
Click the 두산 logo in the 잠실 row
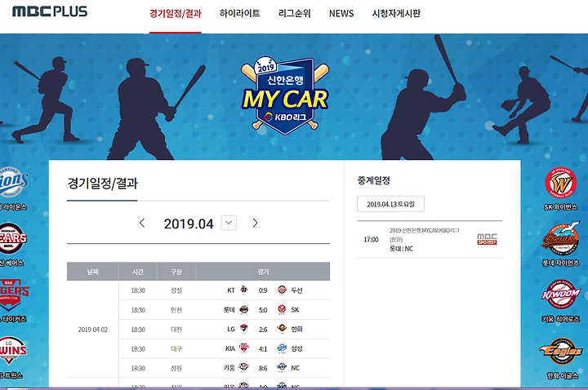(x=282, y=290)
